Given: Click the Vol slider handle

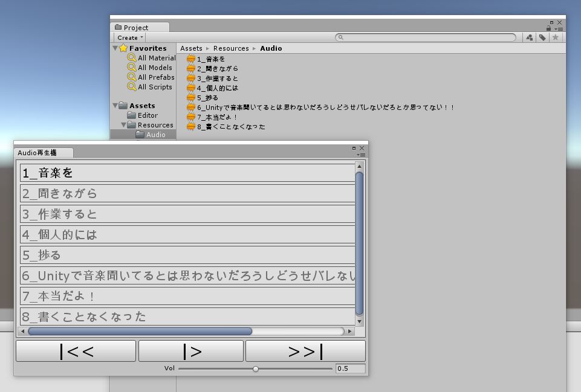Looking at the screenshot, I should [256, 368].
